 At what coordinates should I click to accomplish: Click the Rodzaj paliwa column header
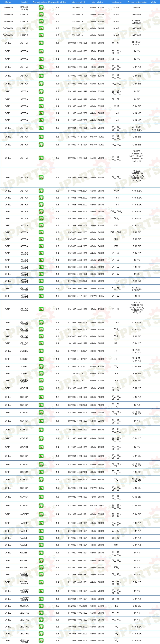click(40, 2)
